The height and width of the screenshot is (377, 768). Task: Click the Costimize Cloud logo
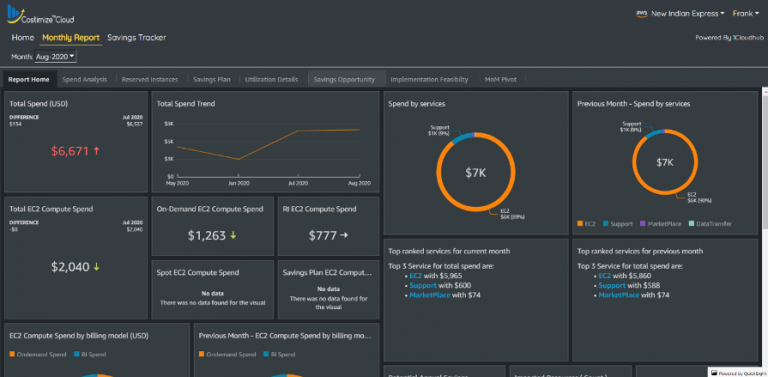[41, 14]
